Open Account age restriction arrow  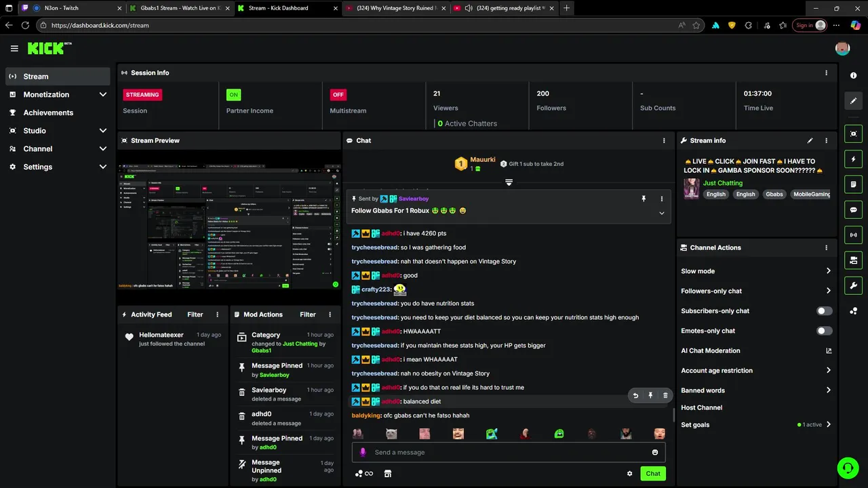828,371
